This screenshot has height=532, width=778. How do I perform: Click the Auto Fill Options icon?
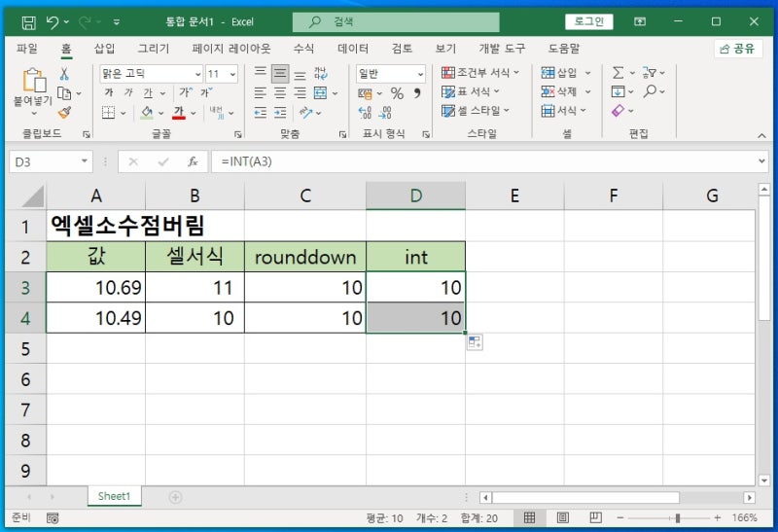click(x=475, y=342)
